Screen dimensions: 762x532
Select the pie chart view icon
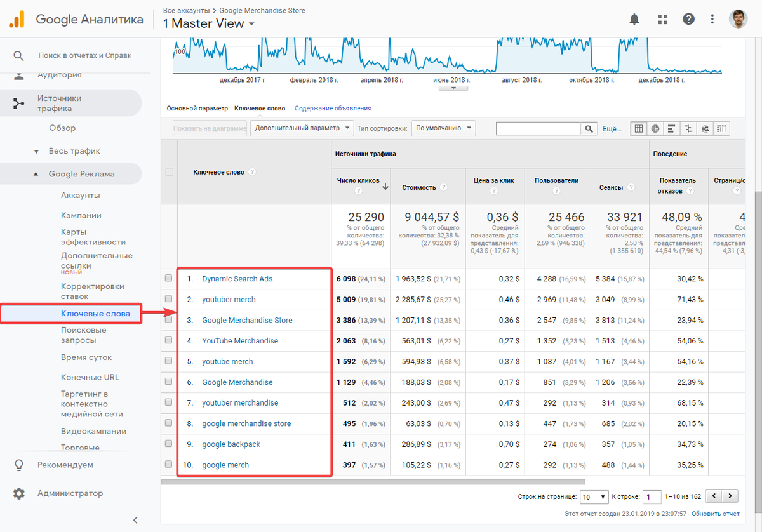[655, 128]
